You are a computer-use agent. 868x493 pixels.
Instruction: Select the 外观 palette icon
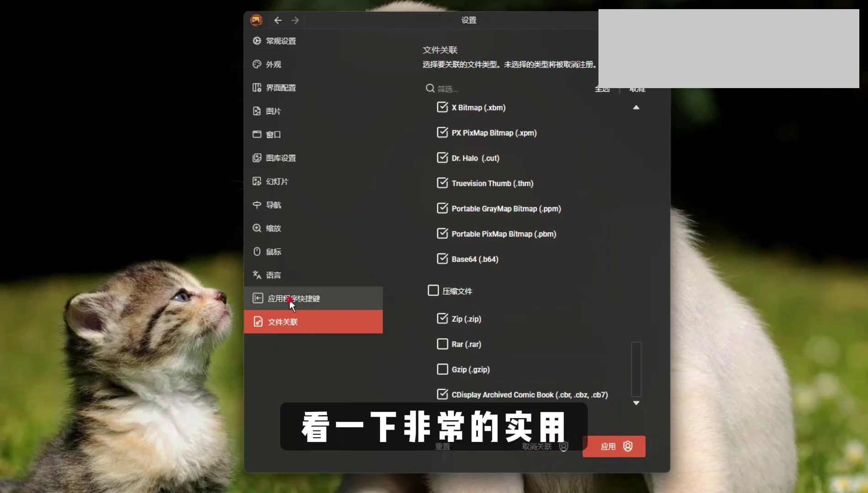257,64
